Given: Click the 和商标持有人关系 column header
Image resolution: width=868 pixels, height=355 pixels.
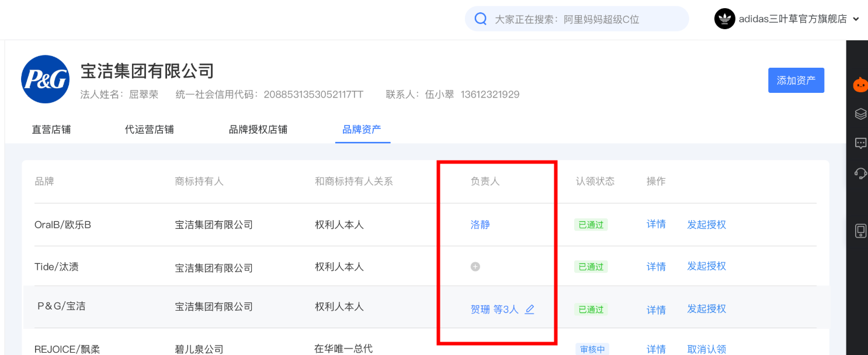Looking at the screenshot, I should 354,181.
